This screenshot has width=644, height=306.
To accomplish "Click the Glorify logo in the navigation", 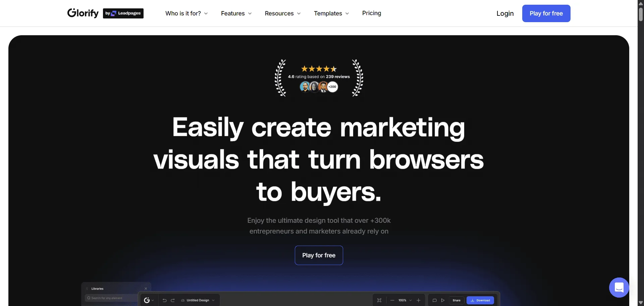I will click(83, 13).
